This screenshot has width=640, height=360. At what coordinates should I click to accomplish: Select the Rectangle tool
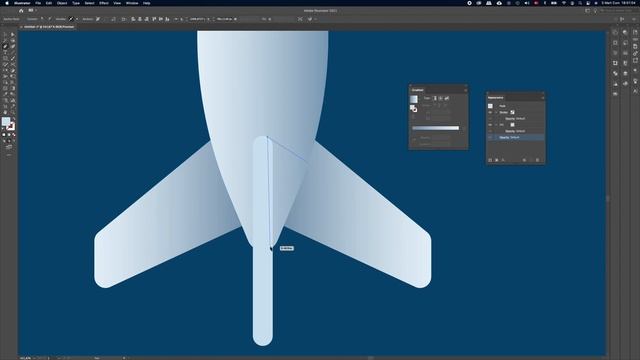pos(5,58)
